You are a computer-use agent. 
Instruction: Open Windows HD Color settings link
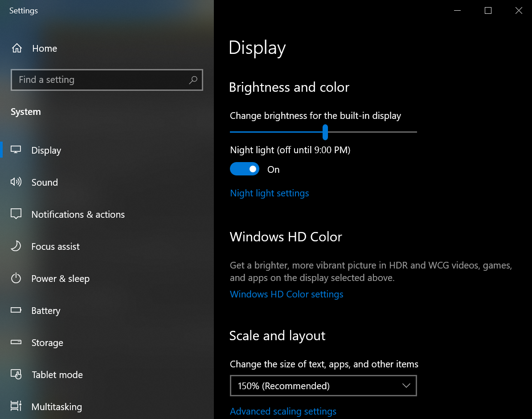[286, 294]
